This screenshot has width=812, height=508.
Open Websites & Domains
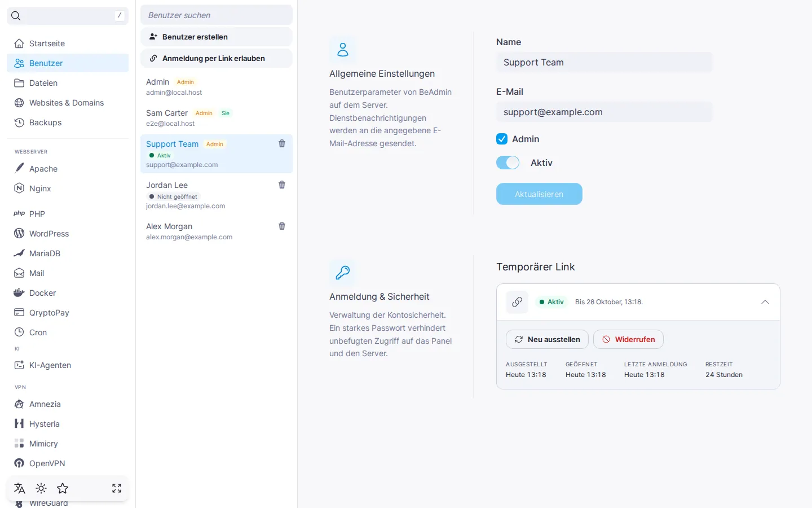coord(68,103)
